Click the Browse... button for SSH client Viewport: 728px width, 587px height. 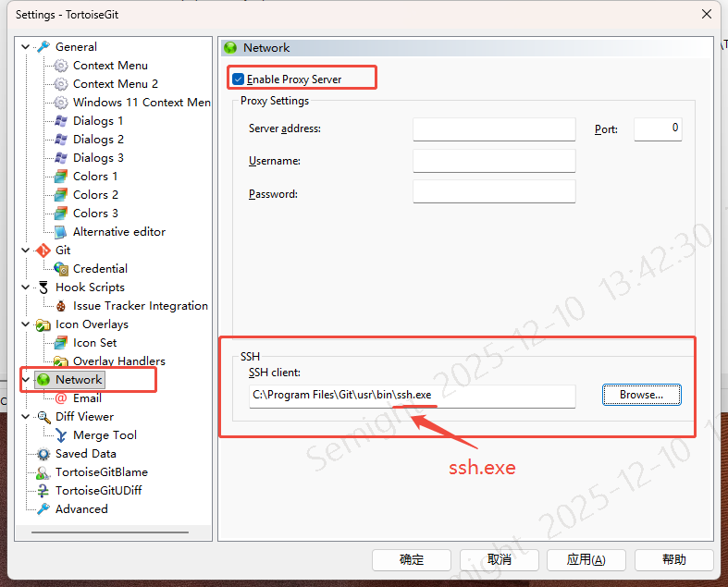tap(642, 395)
